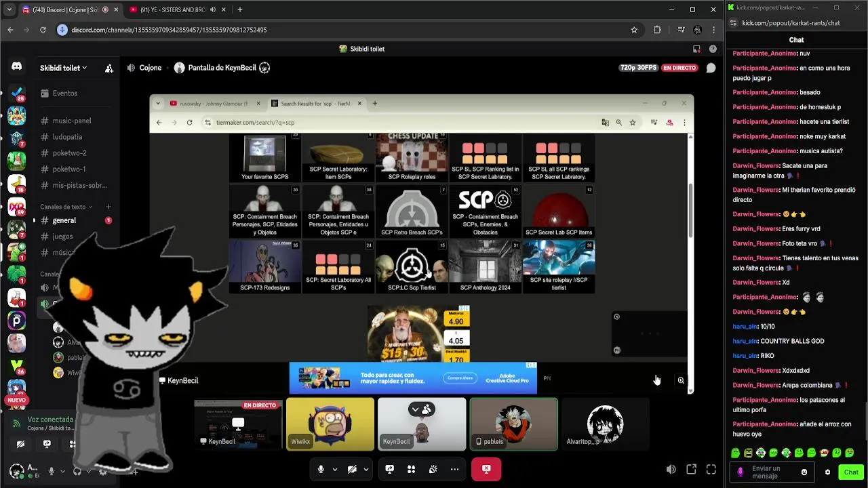Toggle camera button in voice connected panel

click(20, 444)
